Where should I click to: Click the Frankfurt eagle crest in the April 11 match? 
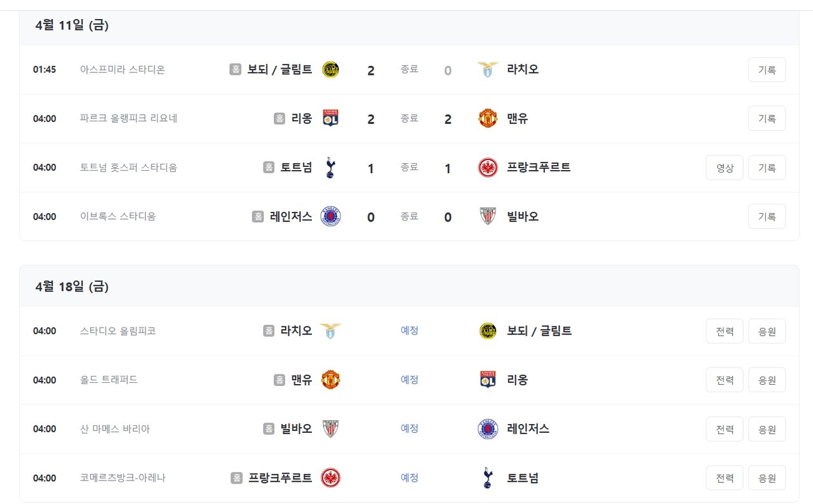pos(488,168)
